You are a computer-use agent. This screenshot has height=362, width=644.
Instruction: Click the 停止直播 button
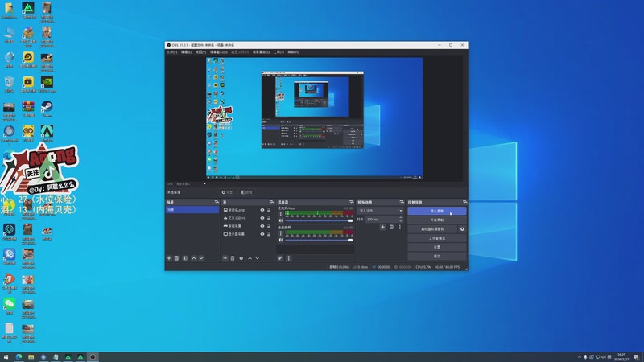click(x=437, y=211)
